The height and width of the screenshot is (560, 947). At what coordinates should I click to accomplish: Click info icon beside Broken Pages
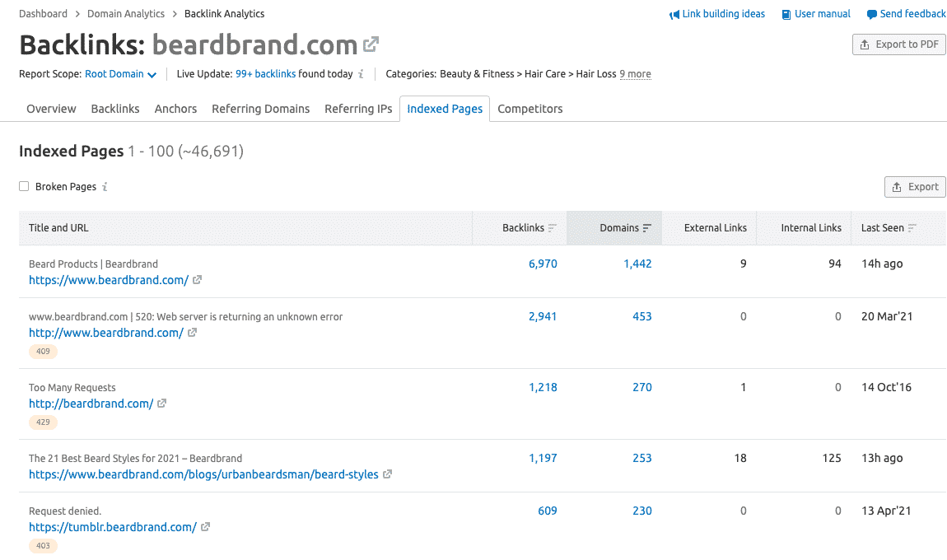pos(105,187)
